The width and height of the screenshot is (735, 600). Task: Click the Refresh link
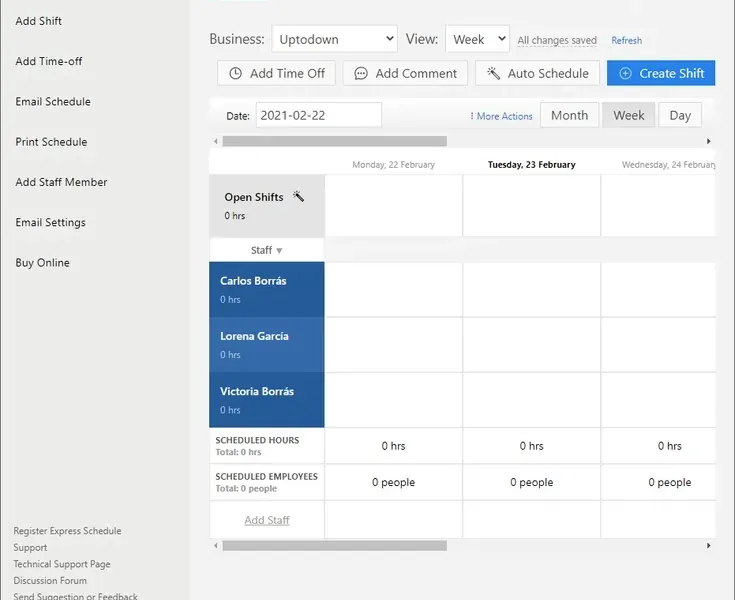pos(627,41)
